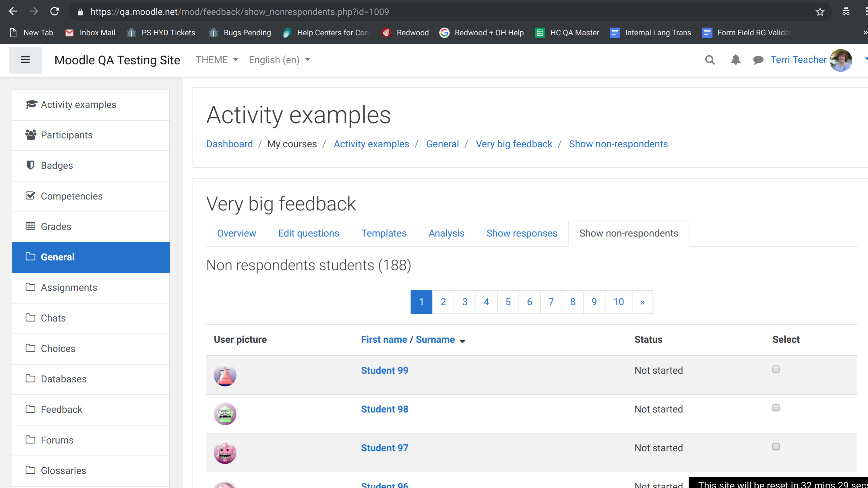Open the PS-HYD Tickets bookmark
Viewport: 868px width, 488px height.
click(x=161, y=33)
